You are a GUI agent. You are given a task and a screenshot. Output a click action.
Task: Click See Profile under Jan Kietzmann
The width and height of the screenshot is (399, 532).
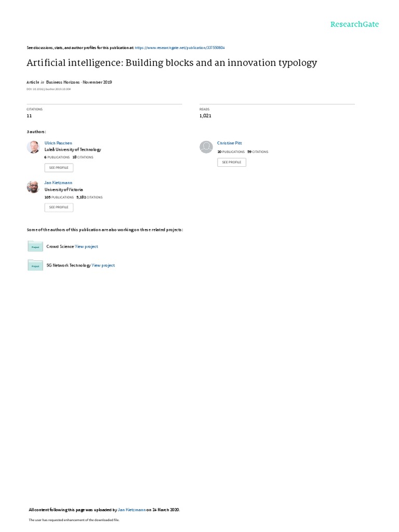point(59,207)
